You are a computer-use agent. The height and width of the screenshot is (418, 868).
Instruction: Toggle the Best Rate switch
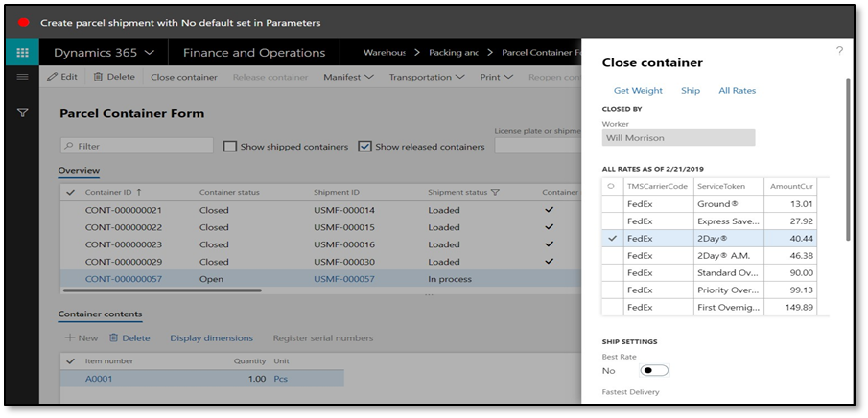654,370
